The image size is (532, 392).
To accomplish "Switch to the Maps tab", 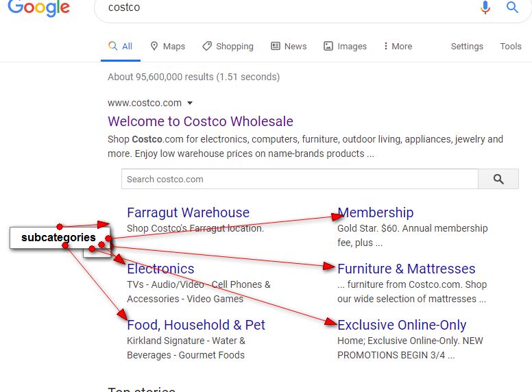I will click(168, 47).
